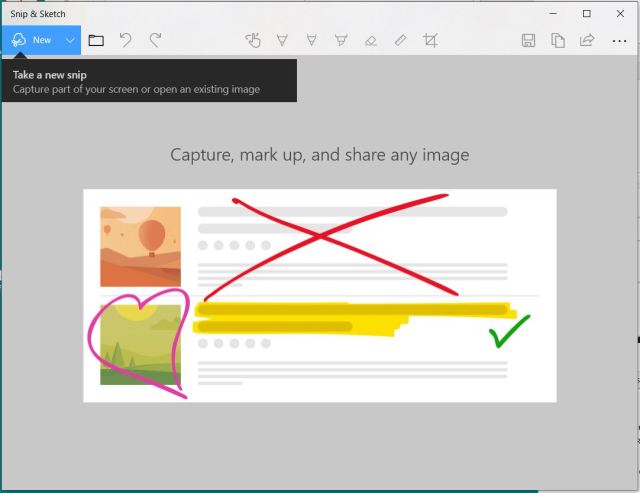Undo the last action
Image resolution: width=640 pixels, height=493 pixels.
(x=125, y=40)
